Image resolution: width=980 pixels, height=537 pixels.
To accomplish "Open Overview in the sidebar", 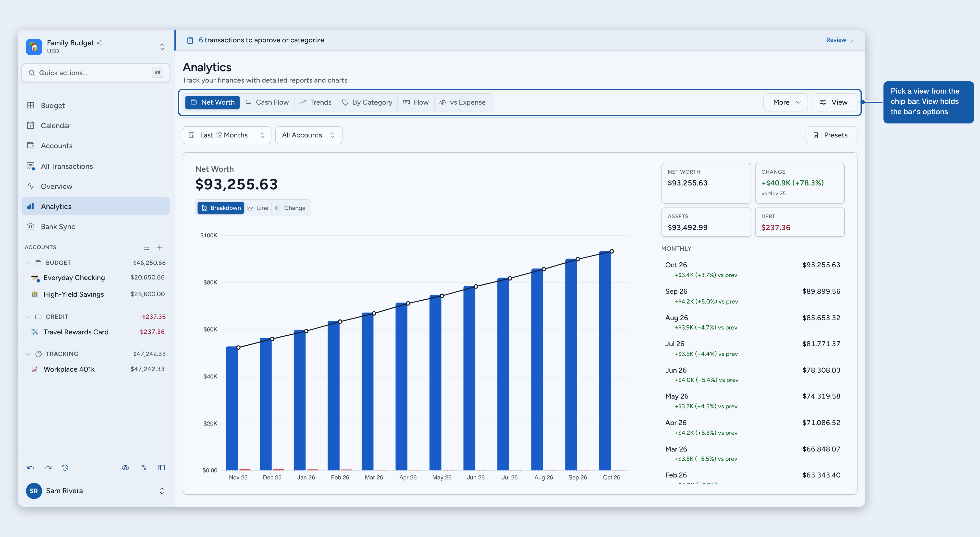I will [96, 186].
